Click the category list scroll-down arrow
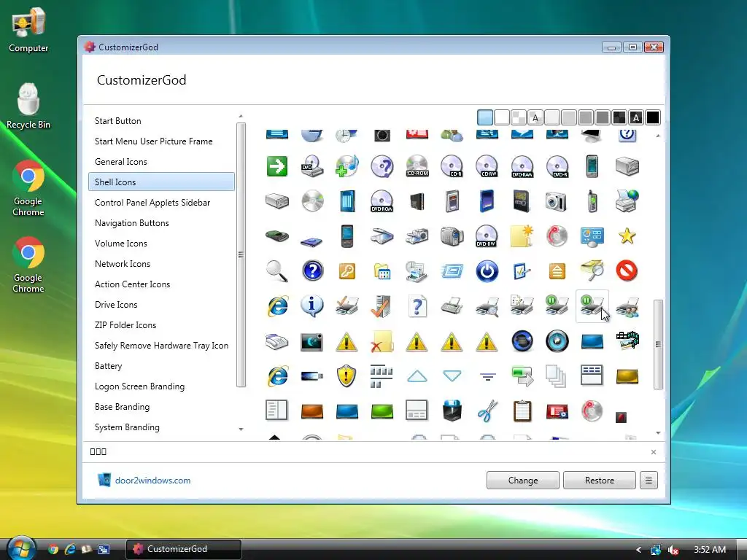 (x=241, y=429)
